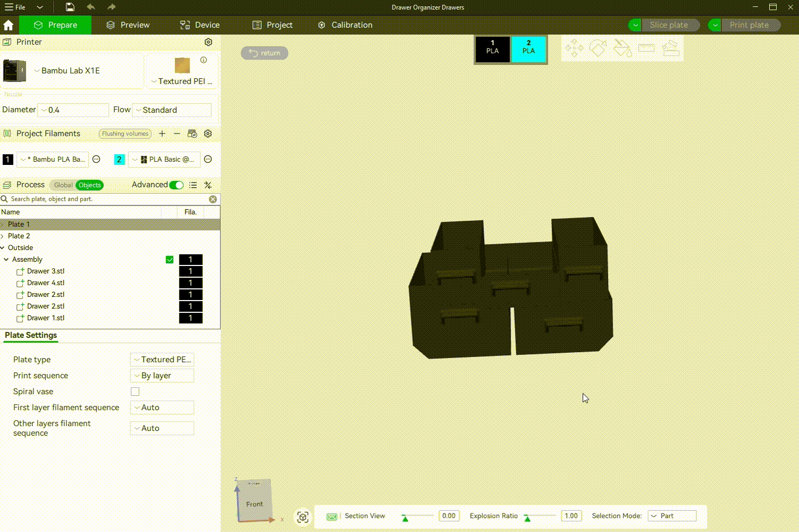
Task: Add a filament with the plus icon
Action: pos(162,134)
